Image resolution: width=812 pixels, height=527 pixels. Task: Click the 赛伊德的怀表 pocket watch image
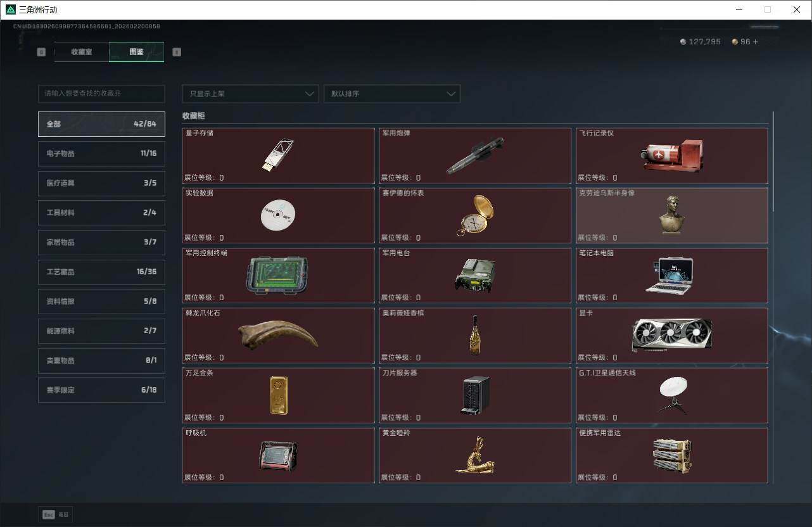pos(475,215)
